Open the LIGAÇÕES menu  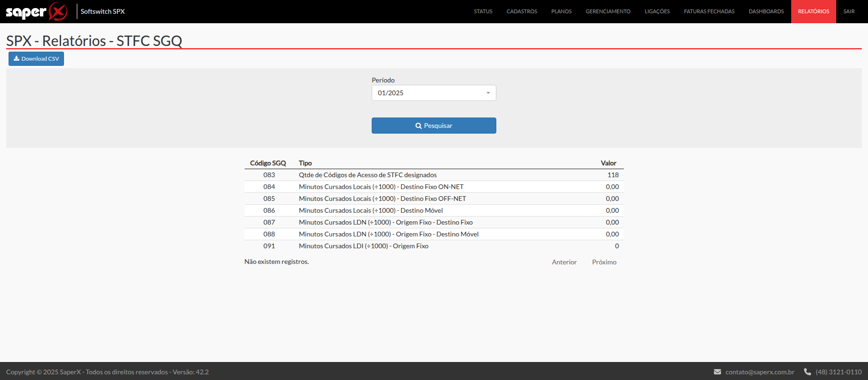(657, 11)
